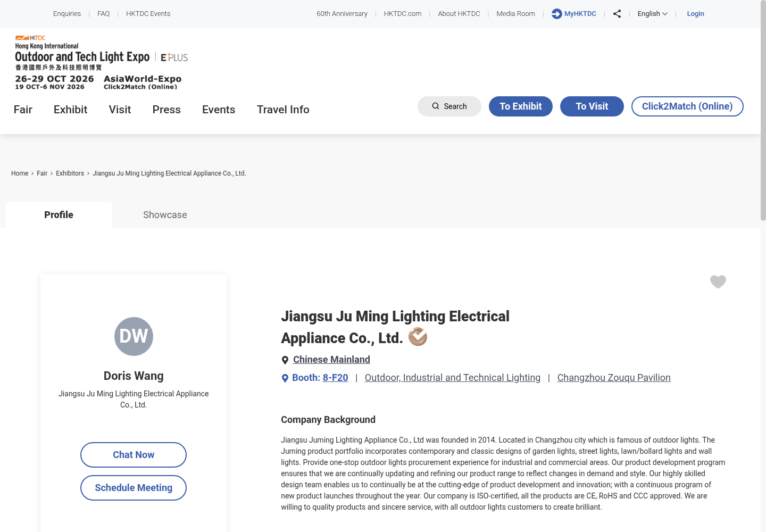Open the Visit navigation menu

120,110
